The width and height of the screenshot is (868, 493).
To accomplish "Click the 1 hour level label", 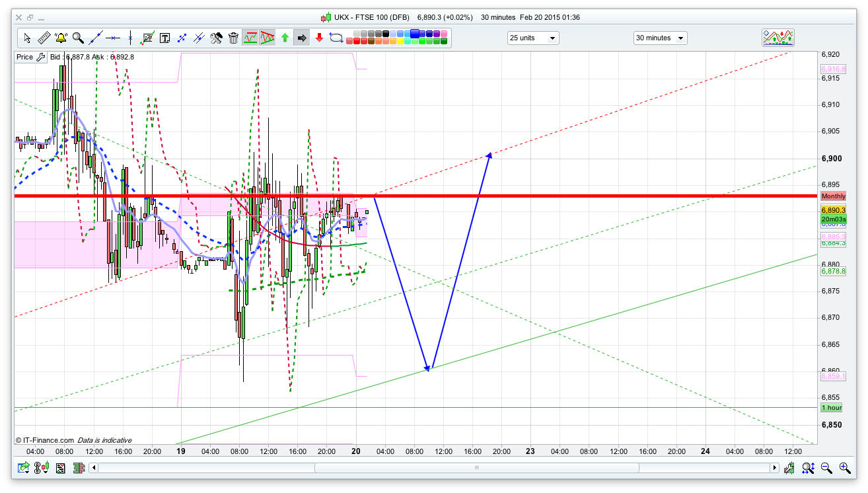I will click(831, 408).
